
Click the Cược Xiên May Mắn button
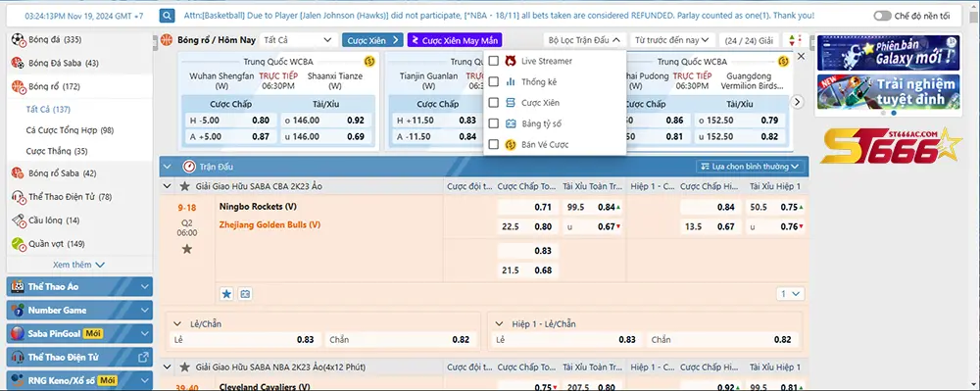455,40
